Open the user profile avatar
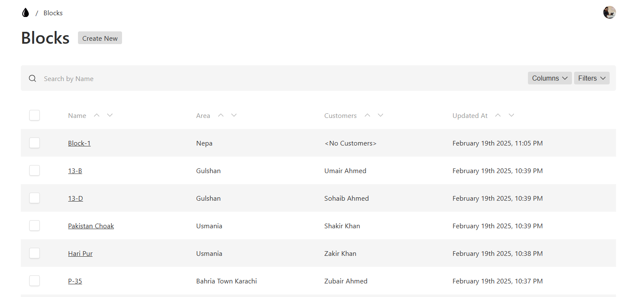Viewport: 644px width, 297px height. tap(609, 12)
